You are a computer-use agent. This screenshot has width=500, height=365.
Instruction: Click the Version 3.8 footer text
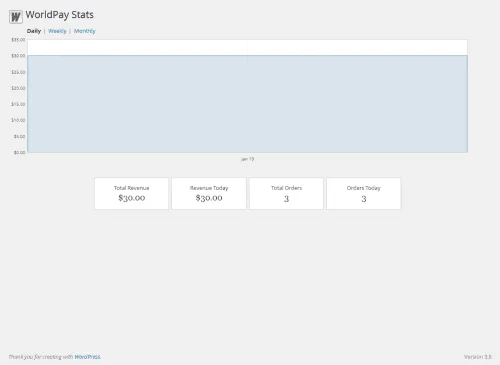click(x=478, y=357)
